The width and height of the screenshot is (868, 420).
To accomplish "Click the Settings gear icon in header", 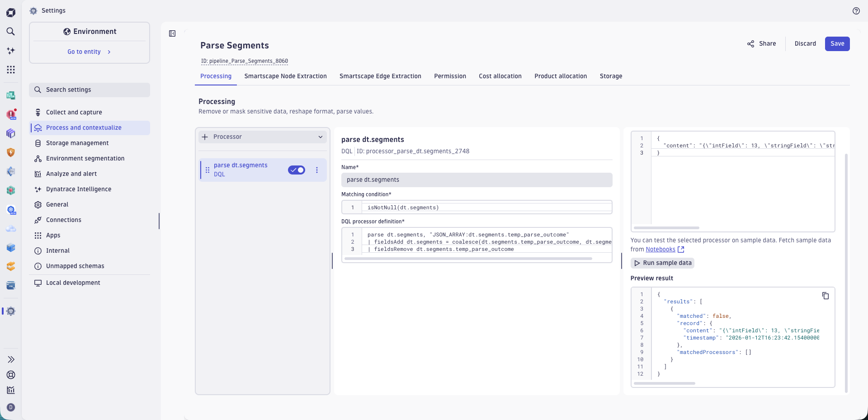I will [x=33, y=11].
